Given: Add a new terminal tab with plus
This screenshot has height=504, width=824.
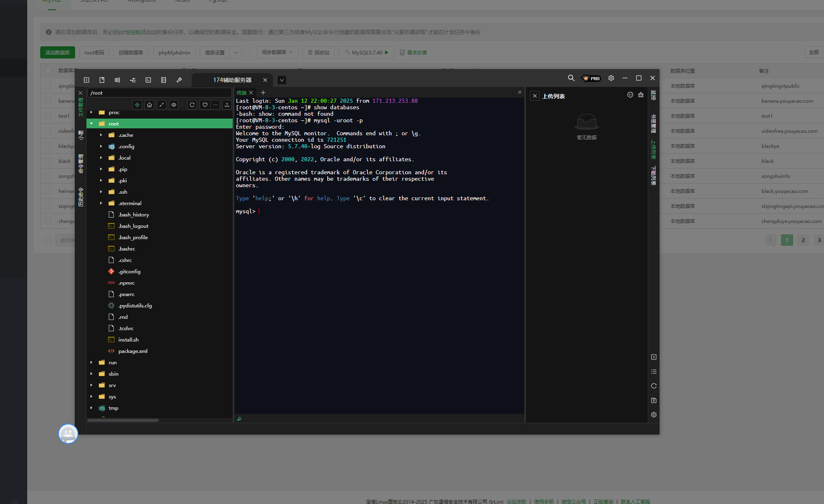Looking at the screenshot, I should click(263, 93).
